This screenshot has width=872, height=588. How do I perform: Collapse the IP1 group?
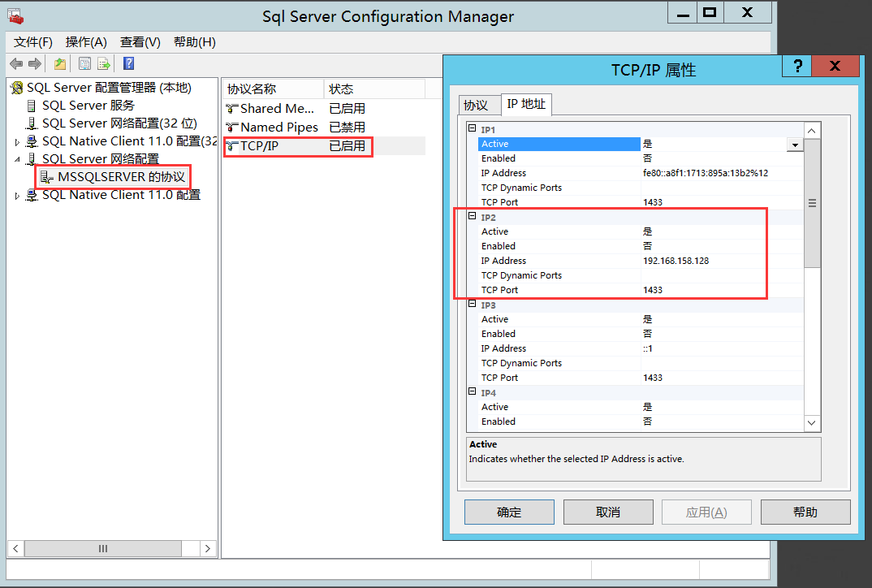473,128
